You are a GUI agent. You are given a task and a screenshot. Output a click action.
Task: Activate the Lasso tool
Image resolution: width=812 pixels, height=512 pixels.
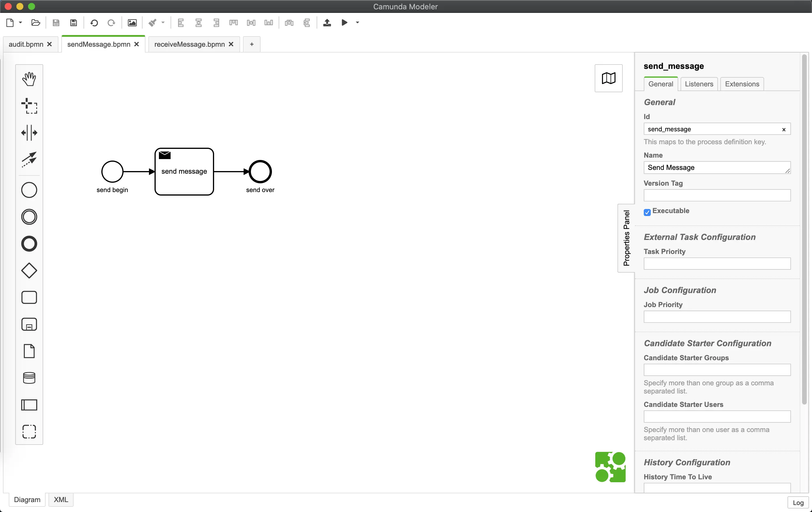(29, 106)
